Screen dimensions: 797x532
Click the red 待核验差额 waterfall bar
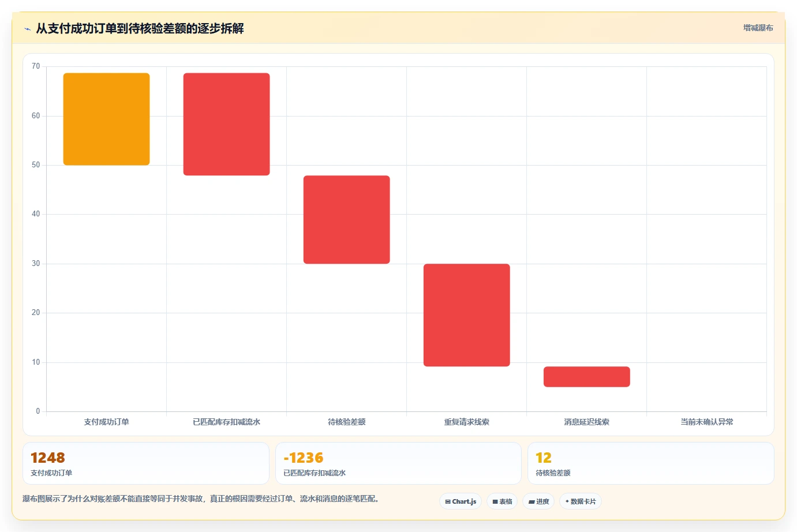[x=347, y=219]
